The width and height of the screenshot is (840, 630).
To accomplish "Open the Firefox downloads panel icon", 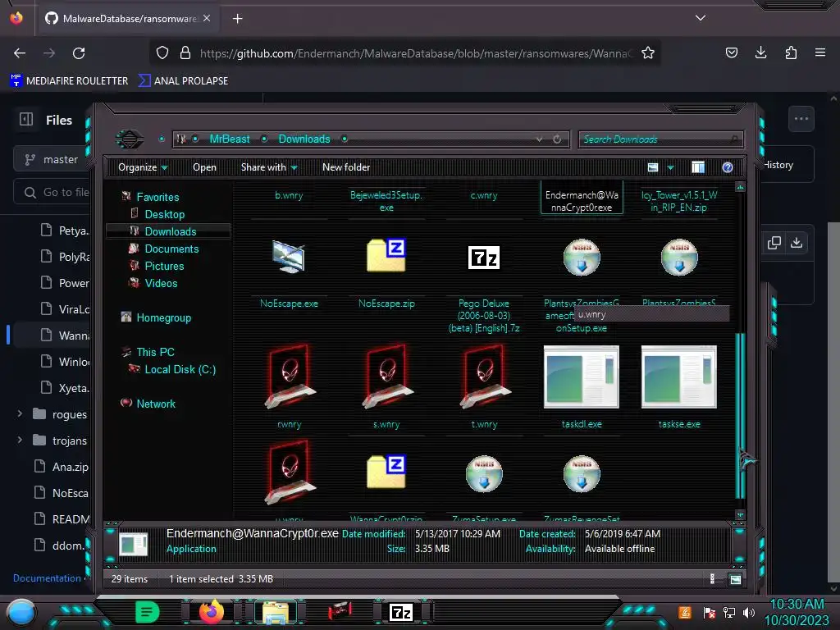I will click(760, 52).
